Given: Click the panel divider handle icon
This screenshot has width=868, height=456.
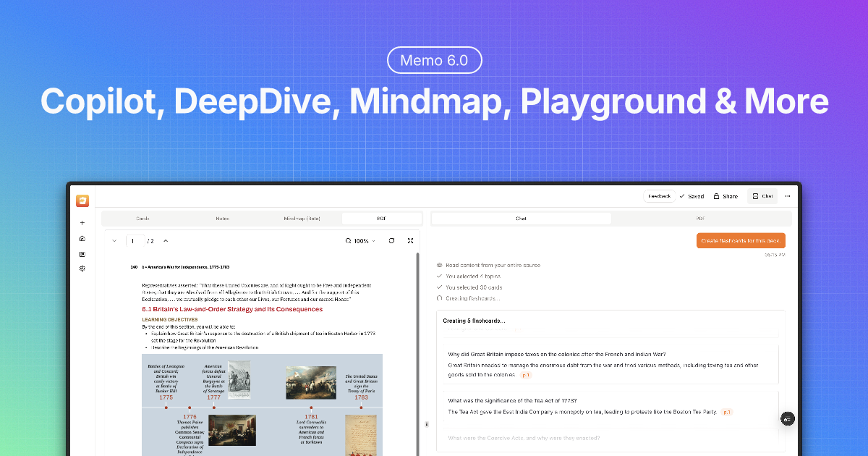Looking at the screenshot, I should (426, 424).
